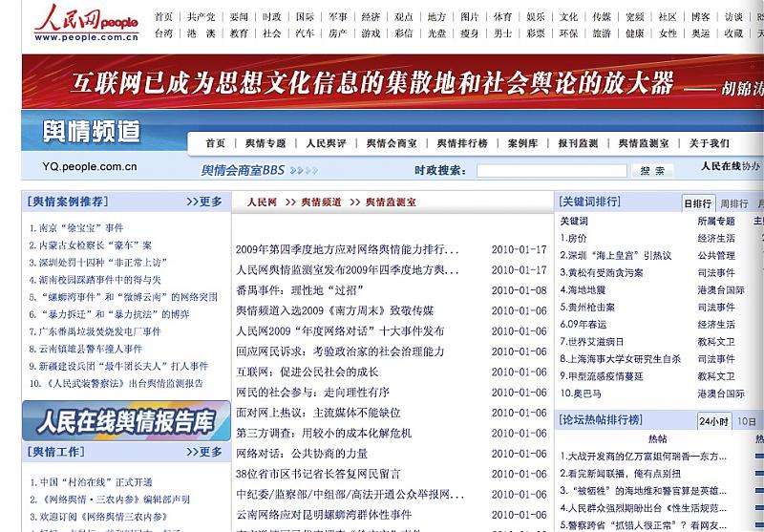Open keyword 7.世界艾滋病日
Screen dimensions: 764x532
pyautogui.click(x=591, y=342)
